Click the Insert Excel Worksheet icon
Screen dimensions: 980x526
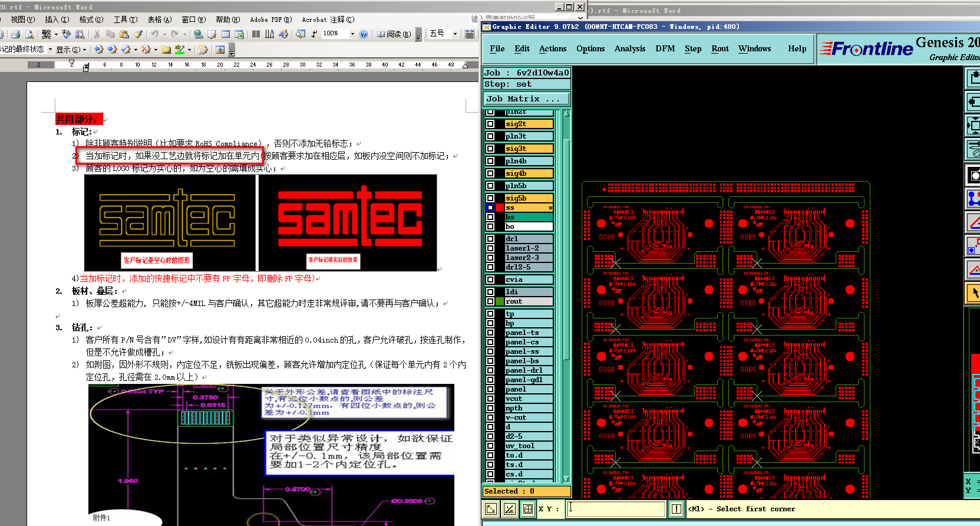pyautogui.click(x=239, y=34)
